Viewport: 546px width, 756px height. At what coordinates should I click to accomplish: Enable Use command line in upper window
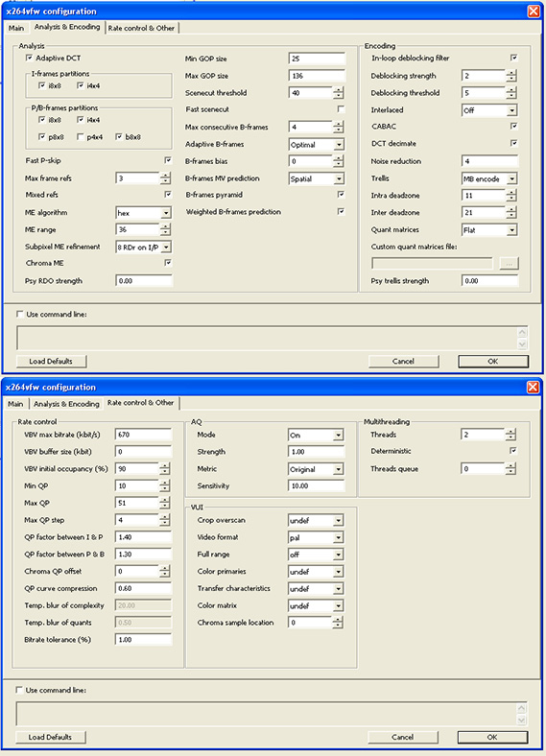click(x=20, y=314)
